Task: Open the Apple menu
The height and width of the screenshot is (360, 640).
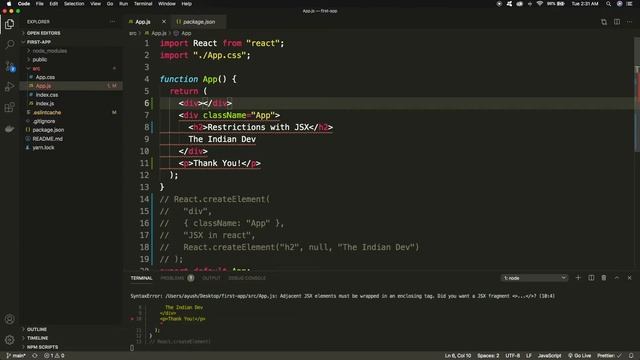Action: tap(9, 4)
